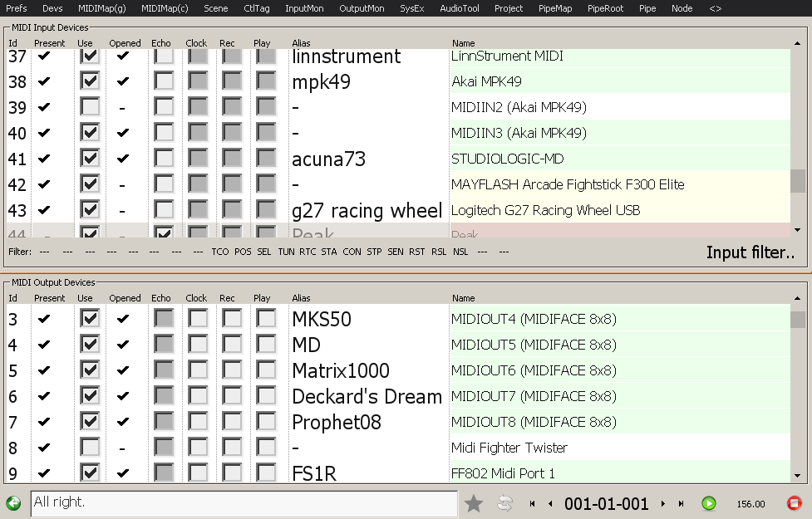Screen dimensions: 812x519
Task: Click the green back arrow icon
Action: click(13, 503)
